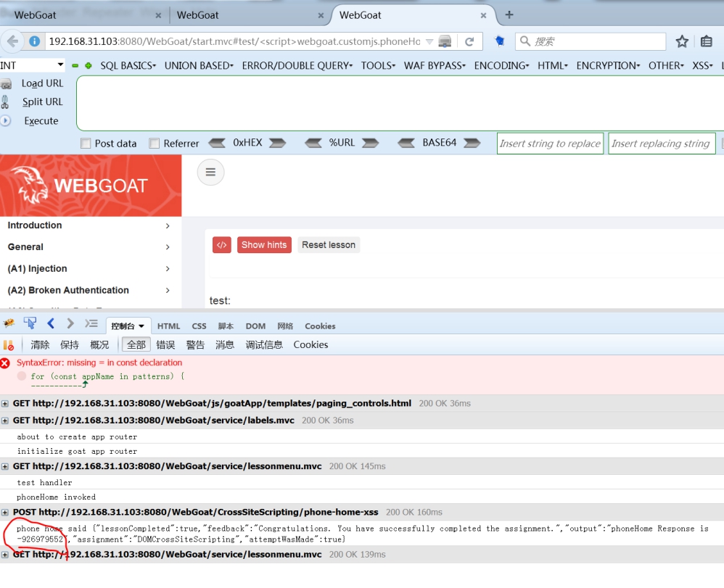Open ENCRYPTION menu
Screen dimensions: 724x588
click(x=608, y=65)
